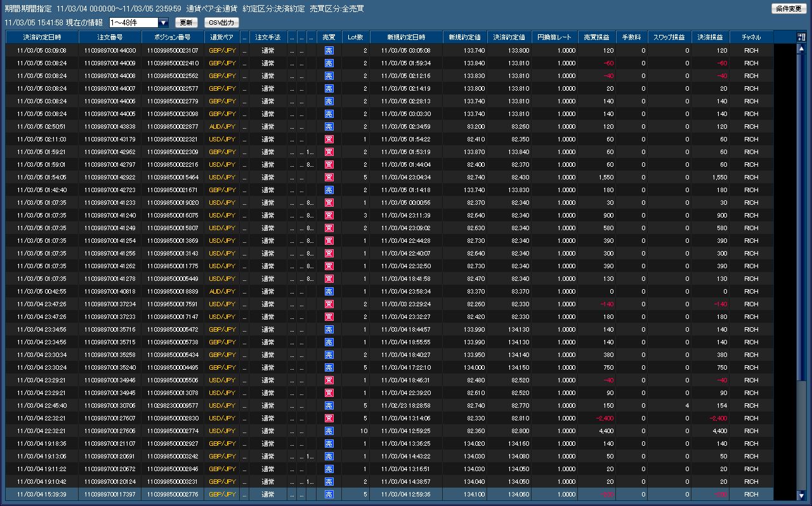Select the 売 badge for order 1103989700144009
812x506 pixels.
click(329, 63)
